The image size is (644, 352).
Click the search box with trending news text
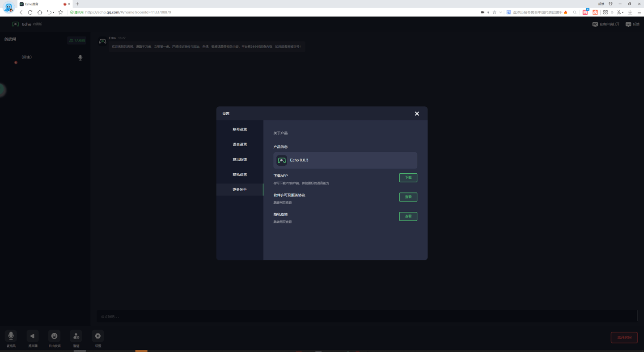point(538,13)
